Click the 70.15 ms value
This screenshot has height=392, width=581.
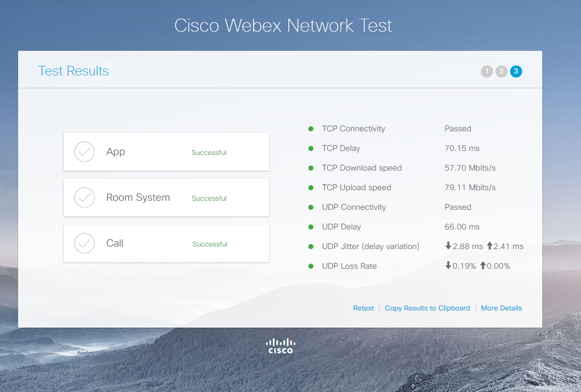[462, 148]
